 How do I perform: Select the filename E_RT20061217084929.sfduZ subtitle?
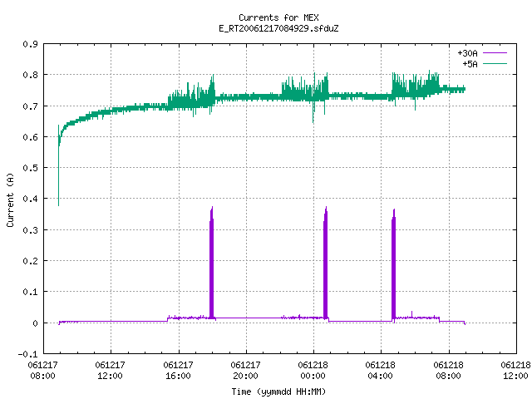pyautogui.click(x=278, y=28)
